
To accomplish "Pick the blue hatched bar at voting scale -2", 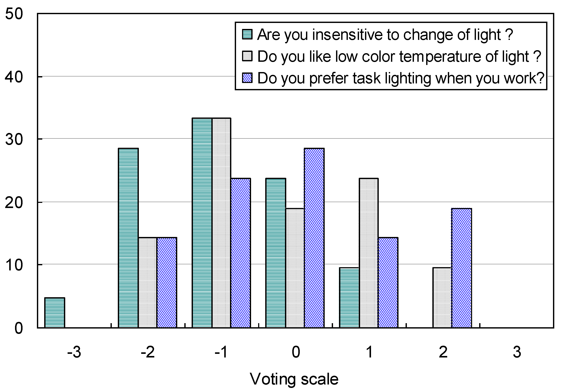I will [x=167, y=282].
